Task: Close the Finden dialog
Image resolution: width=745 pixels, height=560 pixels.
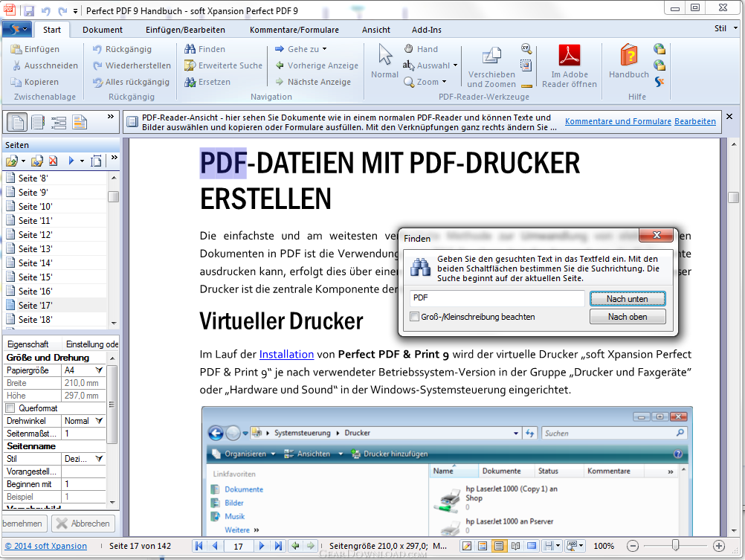Action: pos(657,235)
